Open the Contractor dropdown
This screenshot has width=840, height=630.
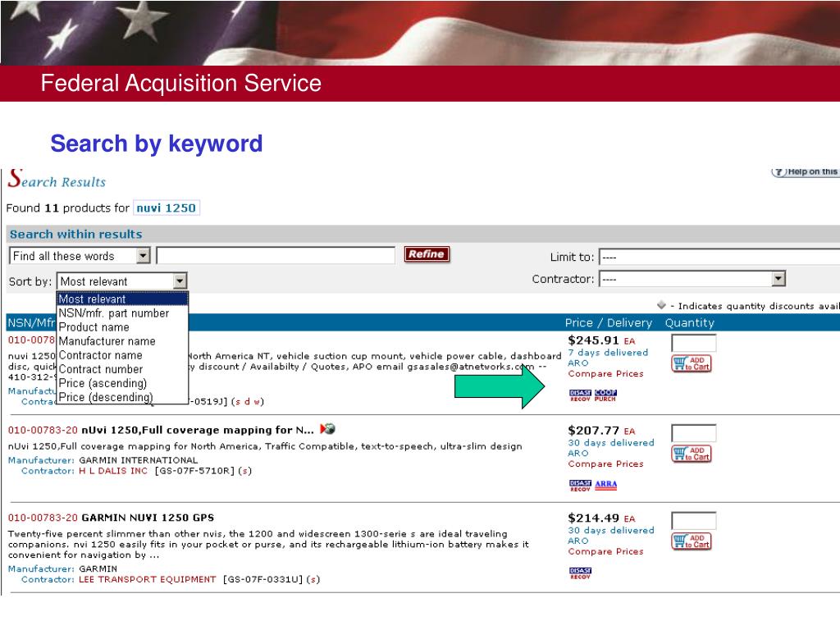point(692,279)
